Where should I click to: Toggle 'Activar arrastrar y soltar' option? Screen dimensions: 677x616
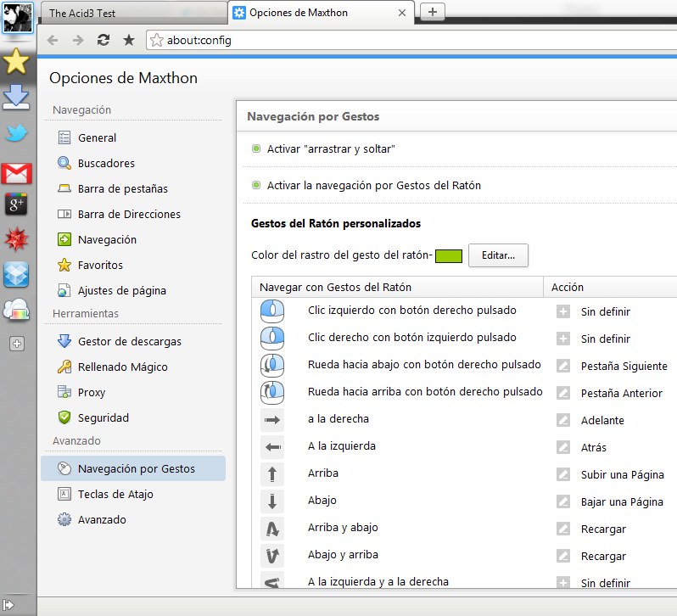[256, 148]
